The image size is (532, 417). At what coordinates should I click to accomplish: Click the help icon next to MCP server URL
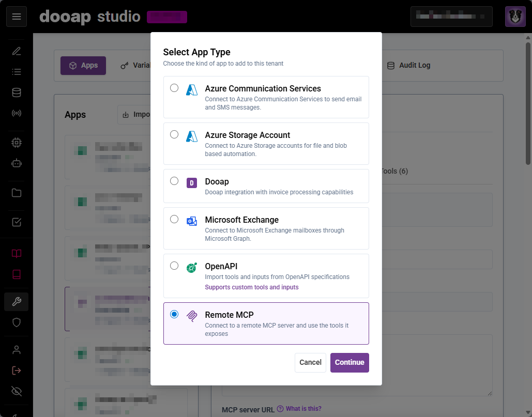click(x=280, y=409)
